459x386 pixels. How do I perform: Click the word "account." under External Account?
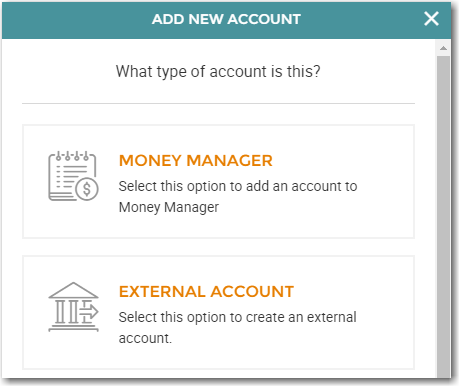click(145, 338)
